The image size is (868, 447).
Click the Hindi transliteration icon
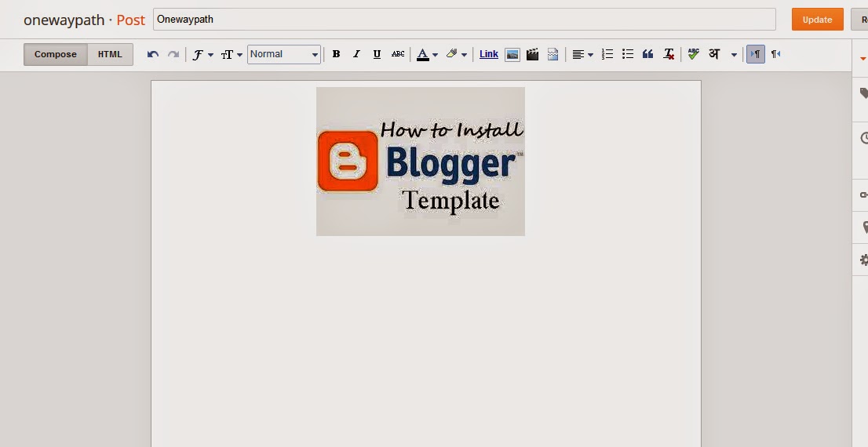(x=714, y=54)
